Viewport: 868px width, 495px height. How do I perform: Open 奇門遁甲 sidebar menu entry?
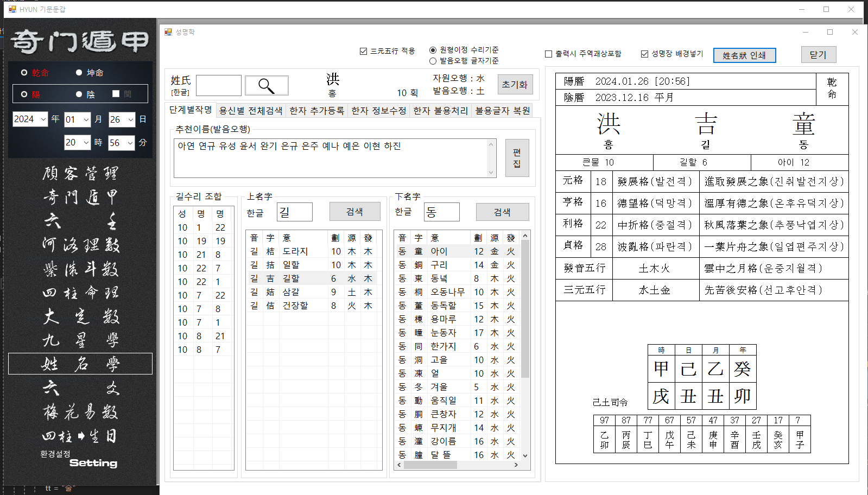click(x=80, y=197)
